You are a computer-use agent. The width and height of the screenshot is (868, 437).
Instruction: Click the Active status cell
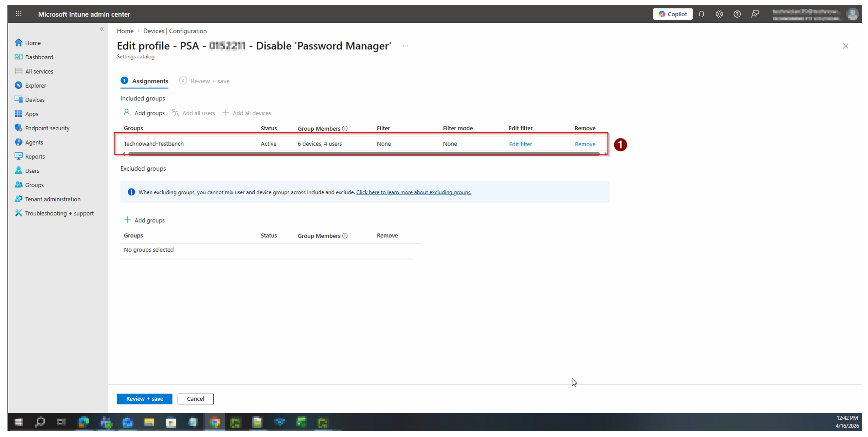click(268, 144)
